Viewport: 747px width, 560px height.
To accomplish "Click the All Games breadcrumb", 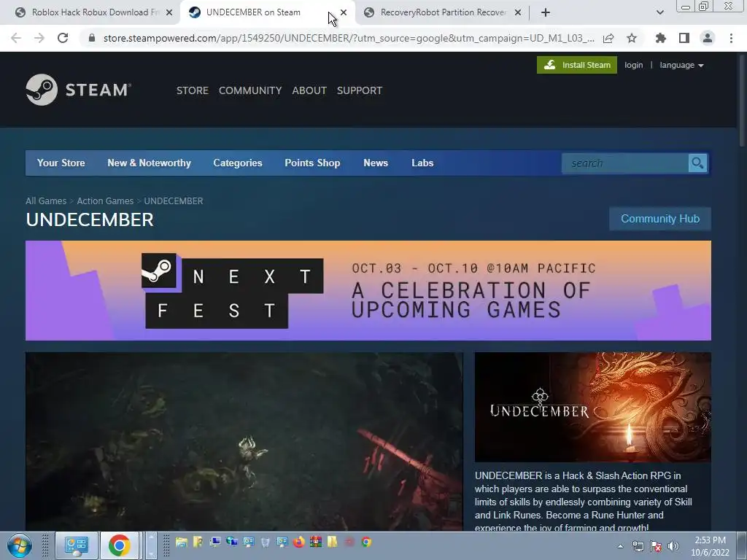I will click(46, 201).
